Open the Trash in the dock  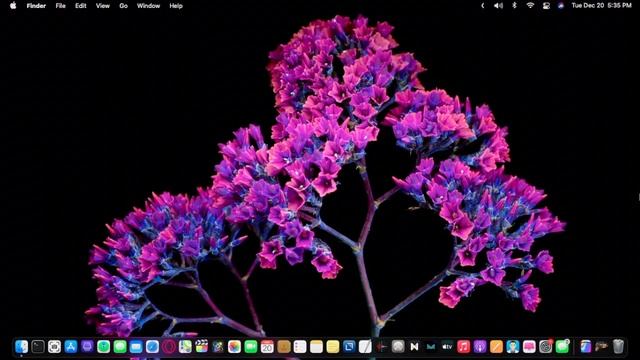618,347
